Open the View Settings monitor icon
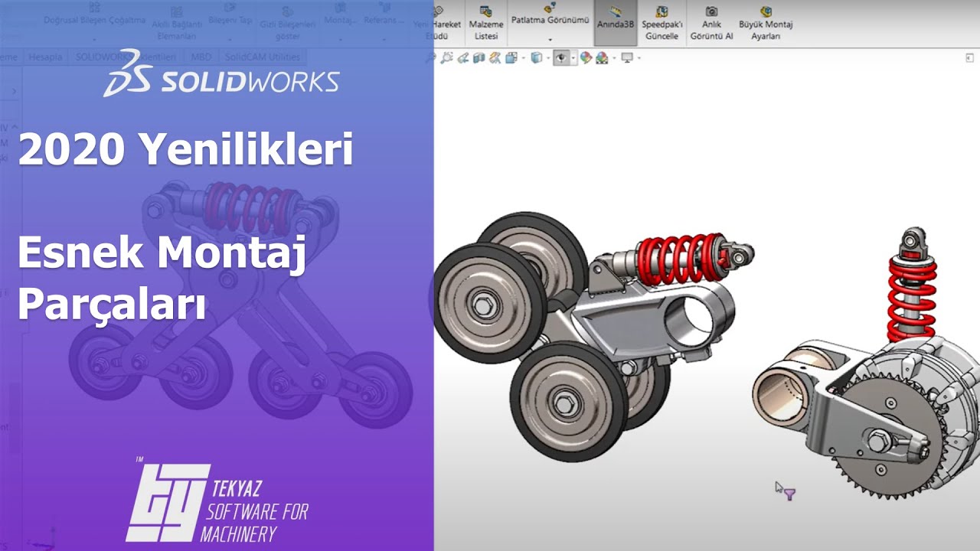 point(627,57)
